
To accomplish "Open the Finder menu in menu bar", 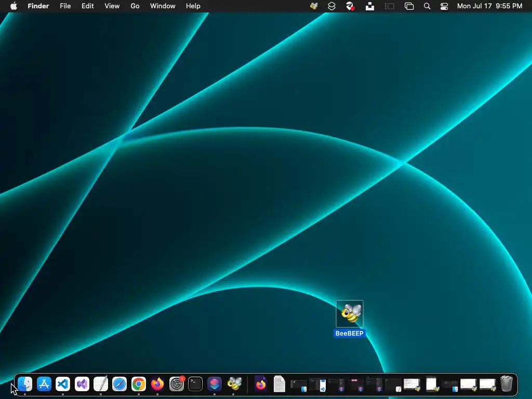I will (38, 6).
